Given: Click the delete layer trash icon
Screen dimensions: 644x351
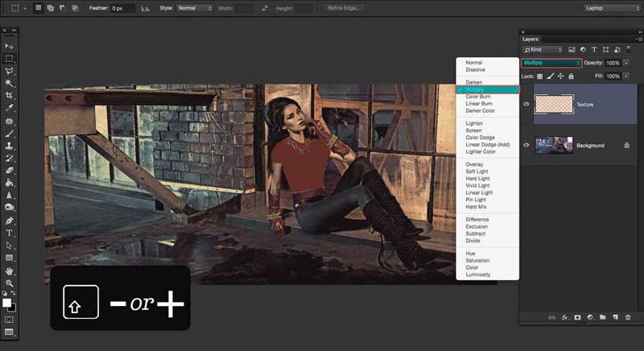Looking at the screenshot, I should point(628,317).
